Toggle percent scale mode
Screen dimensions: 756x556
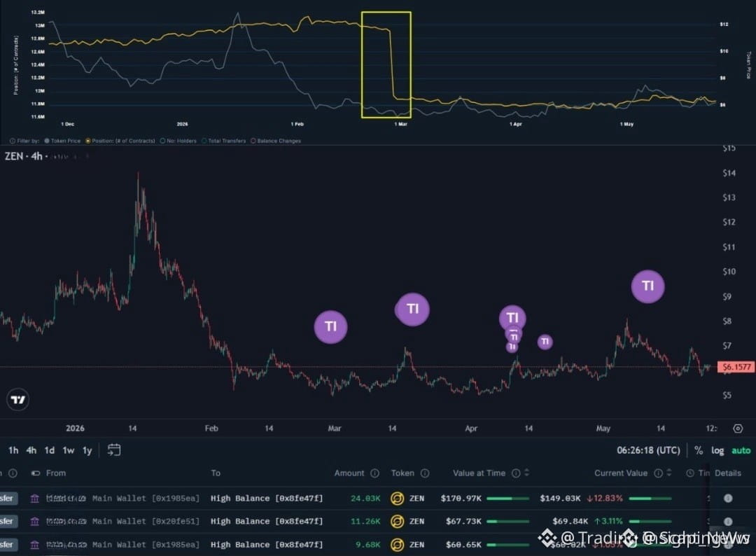[698, 450]
